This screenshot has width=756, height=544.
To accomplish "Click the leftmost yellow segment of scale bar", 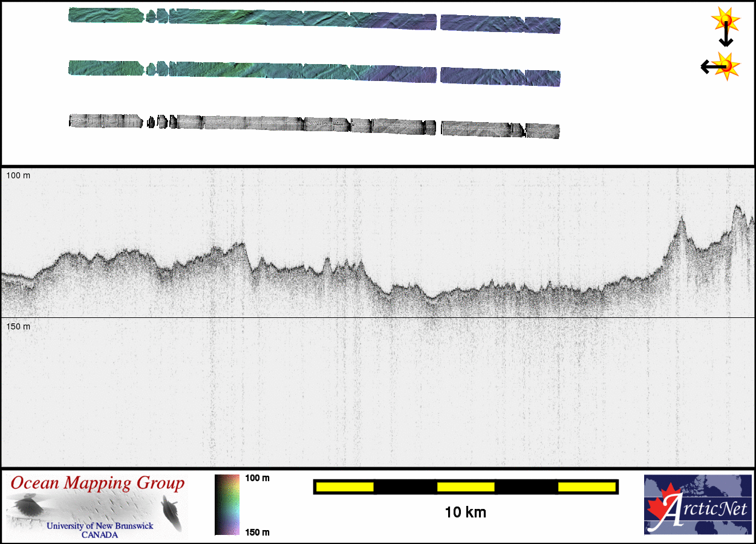I will click(345, 487).
